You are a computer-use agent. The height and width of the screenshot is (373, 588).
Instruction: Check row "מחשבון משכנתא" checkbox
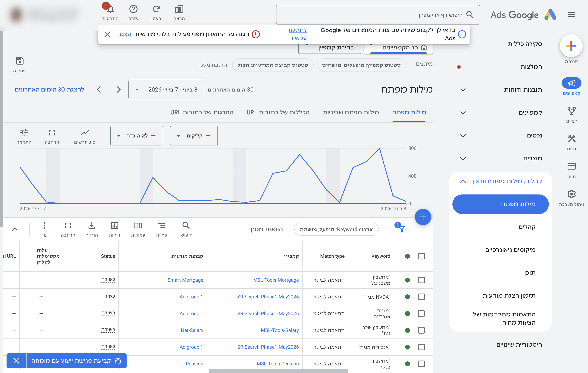point(421,280)
